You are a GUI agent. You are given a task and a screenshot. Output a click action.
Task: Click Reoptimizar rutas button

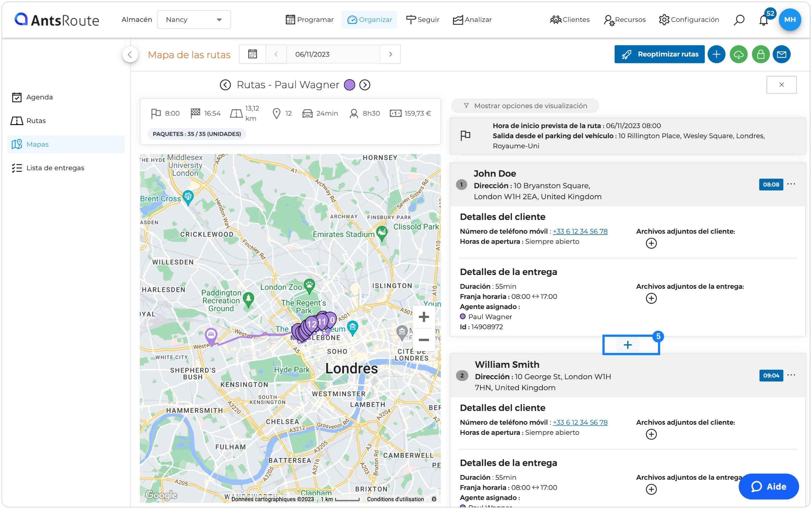[659, 54]
